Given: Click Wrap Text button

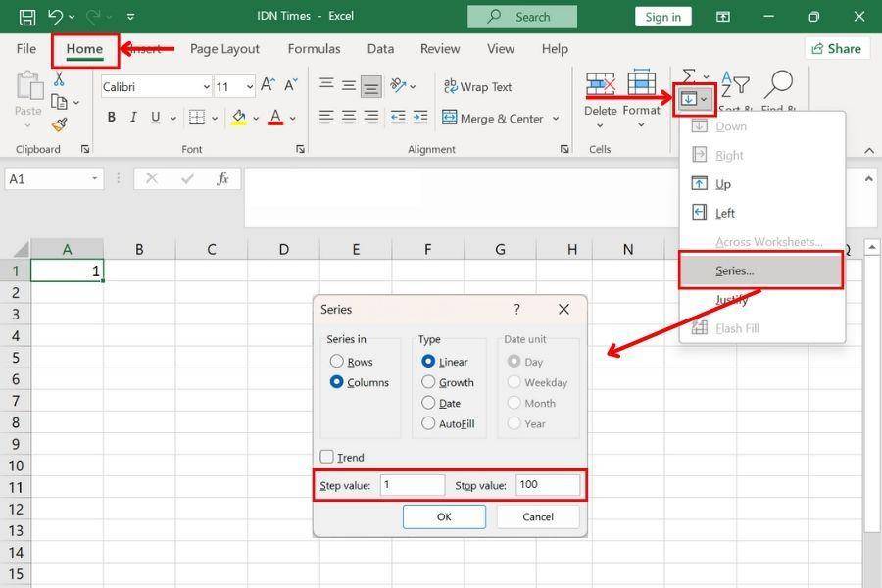Looking at the screenshot, I should (477, 86).
